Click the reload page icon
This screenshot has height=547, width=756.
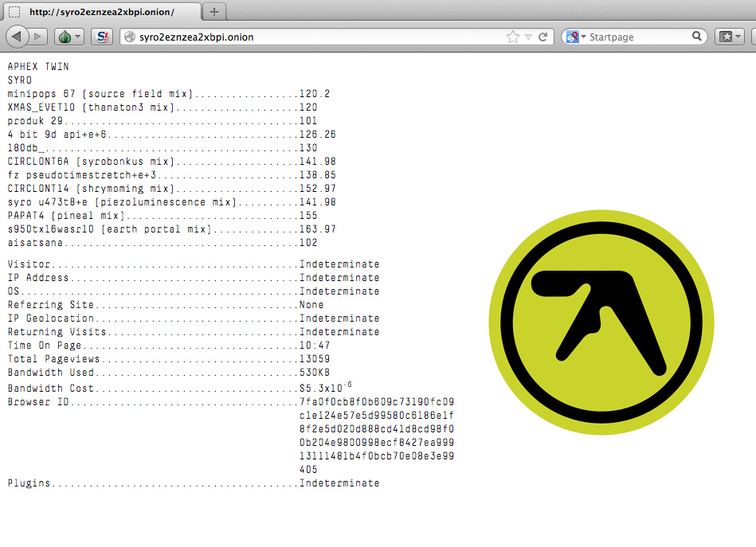tap(543, 36)
